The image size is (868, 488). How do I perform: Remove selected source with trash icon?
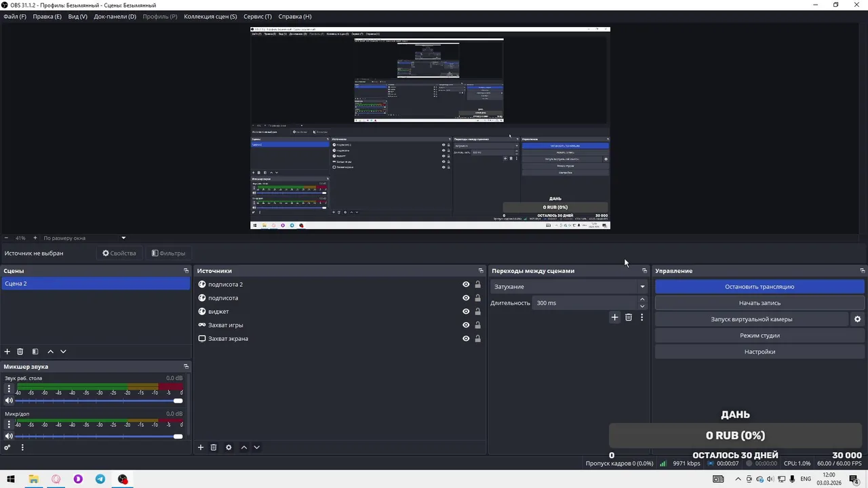(x=214, y=447)
